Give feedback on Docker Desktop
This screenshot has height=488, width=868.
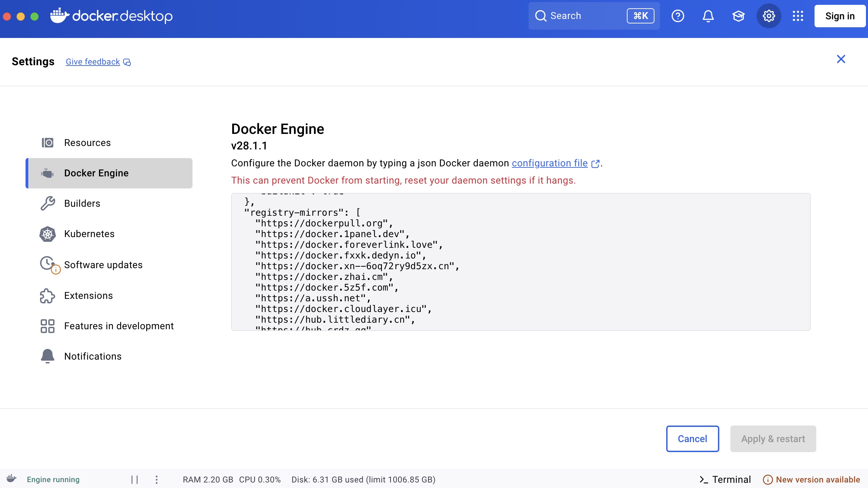click(x=93, y=61)
